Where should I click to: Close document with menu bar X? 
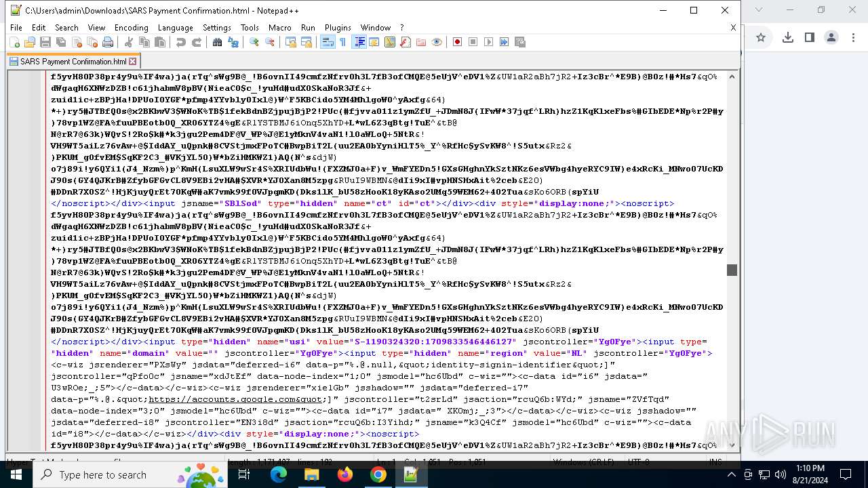click(x=733, y=28)
